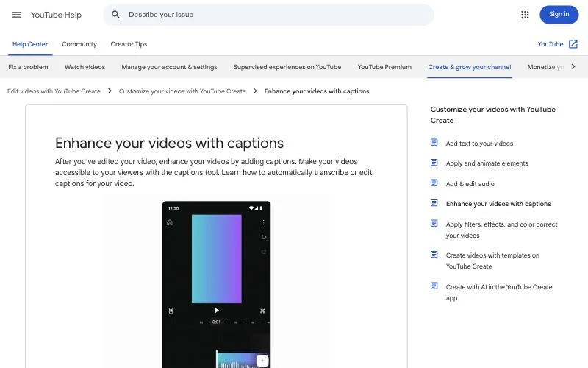Click play button in phone mockup
The image size is (588, 368).
pyautogui.click(x=217, y=311)
